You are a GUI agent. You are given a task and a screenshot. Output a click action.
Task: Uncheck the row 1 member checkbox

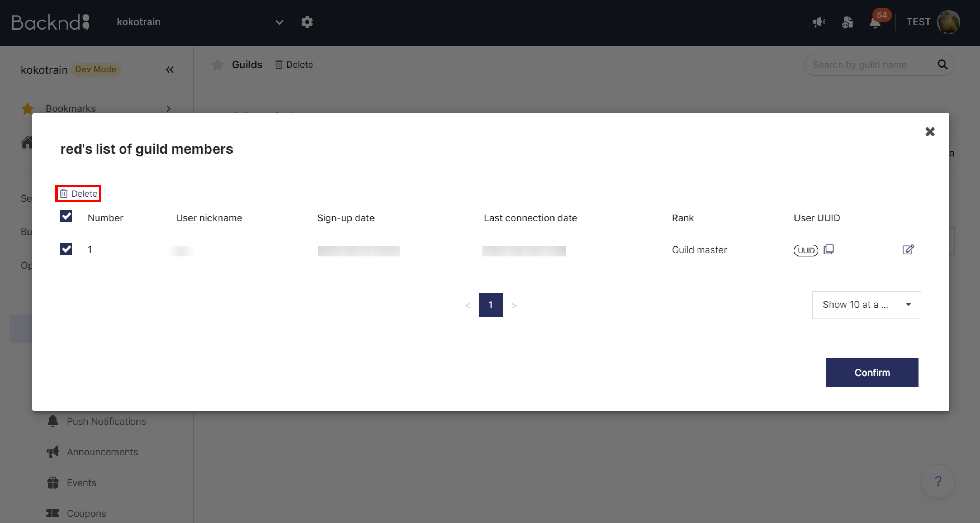66,249
